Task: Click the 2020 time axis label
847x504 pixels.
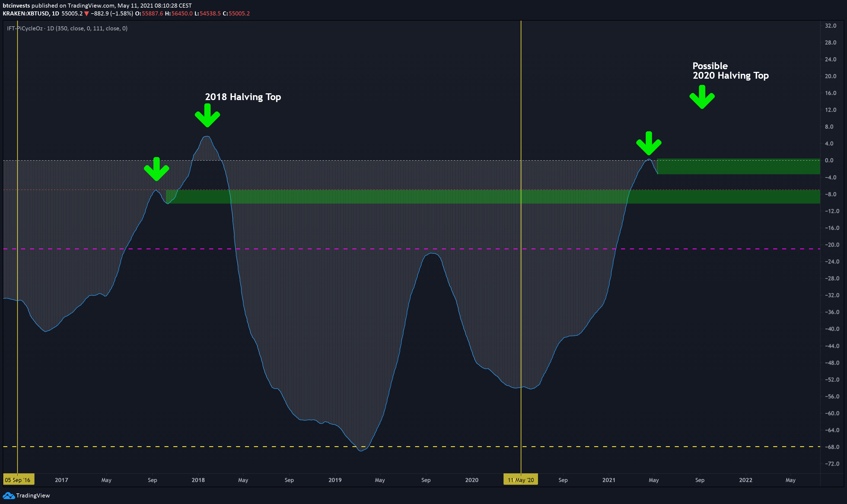Action: tap(472, 480)
